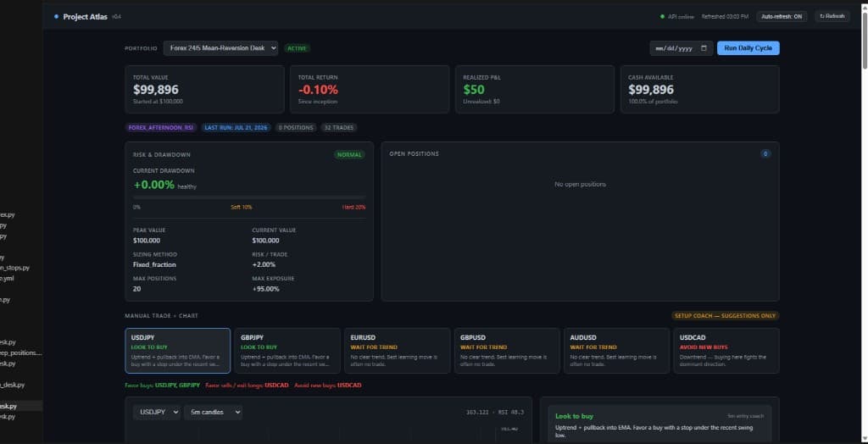Click the mm/dd/yyyy date input field
This screenshot has height=444, width=868.
pyautogui.click(x=682, y=48)
